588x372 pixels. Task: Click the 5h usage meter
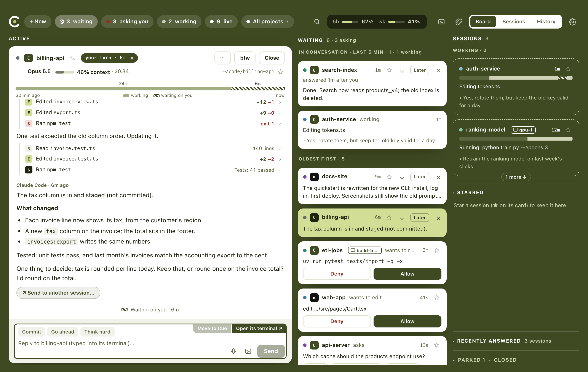pos(353,22)
